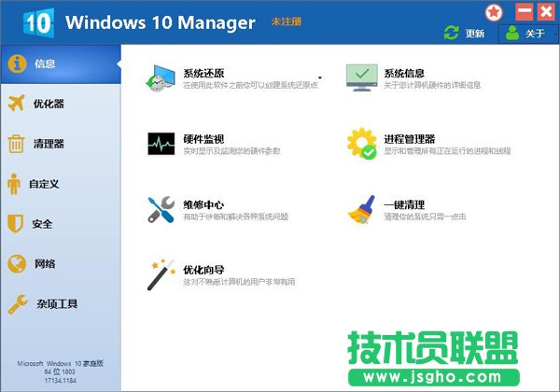This screenshot has width=560, height=392.
Task: Select the 系统还原 title text
Action: click(203, 73)
